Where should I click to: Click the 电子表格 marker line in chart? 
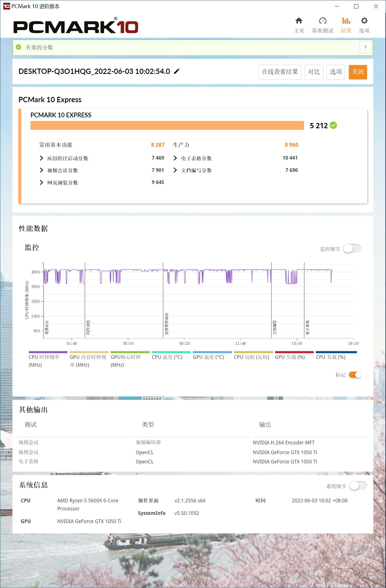pyautogui.click(x=304, y=300)
